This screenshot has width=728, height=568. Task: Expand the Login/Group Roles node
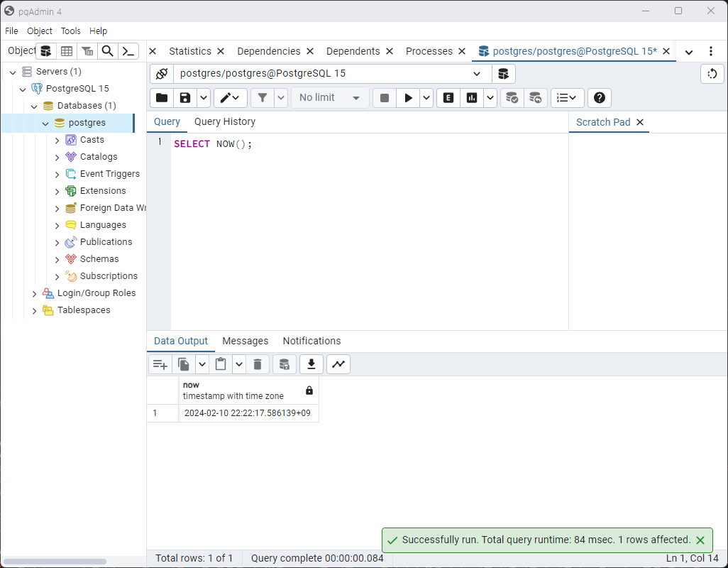pos(34,293)
